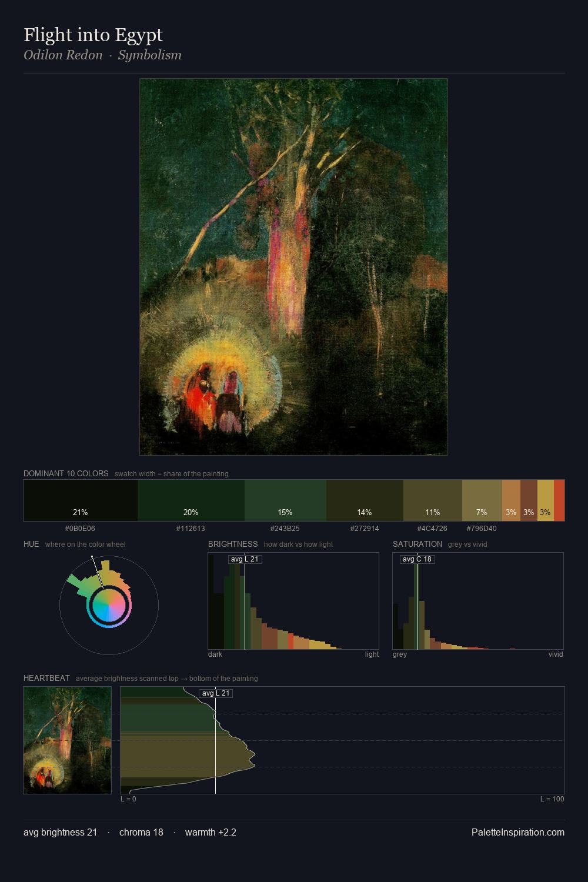Click the 'warmth +2.2' footer stat

[x=211, y=832]
